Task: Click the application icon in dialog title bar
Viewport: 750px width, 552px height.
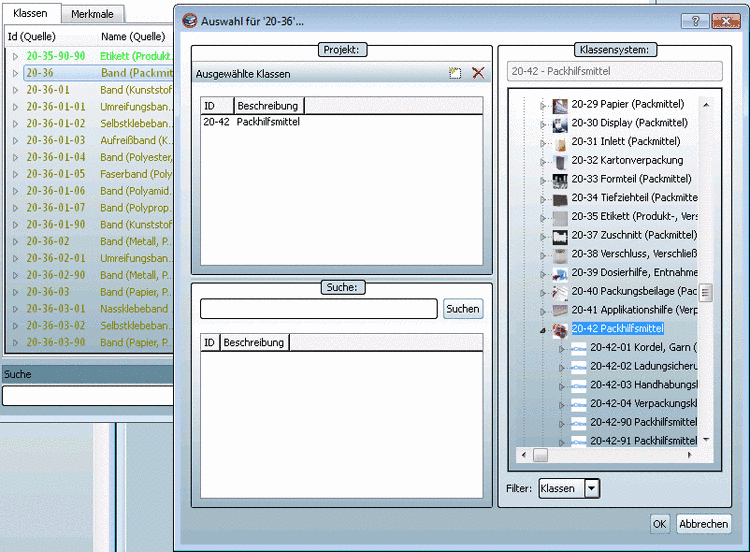Action: pyautogui.click(x=190, y=21)
